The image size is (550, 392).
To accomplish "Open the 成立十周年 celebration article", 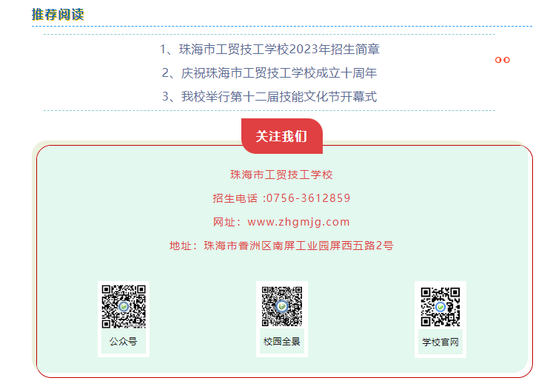I will [x=269, y=73].
